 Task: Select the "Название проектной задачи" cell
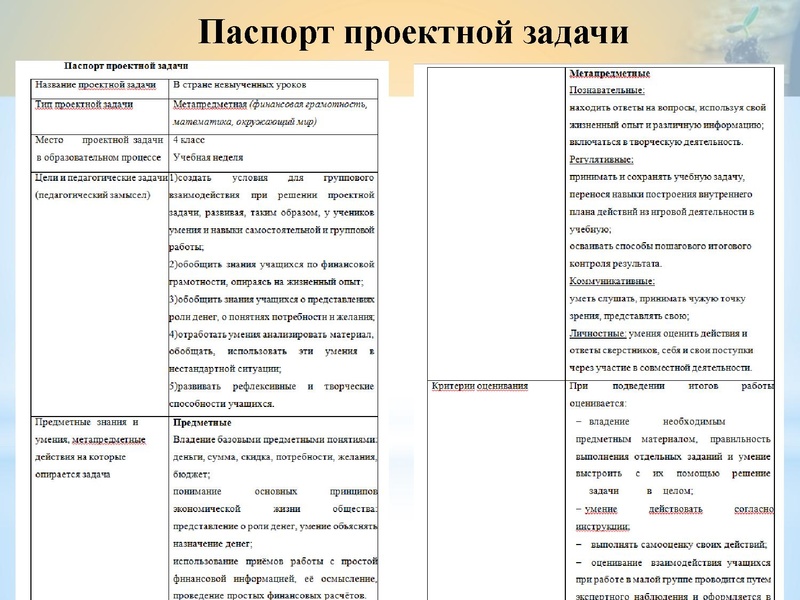point(100,83)
